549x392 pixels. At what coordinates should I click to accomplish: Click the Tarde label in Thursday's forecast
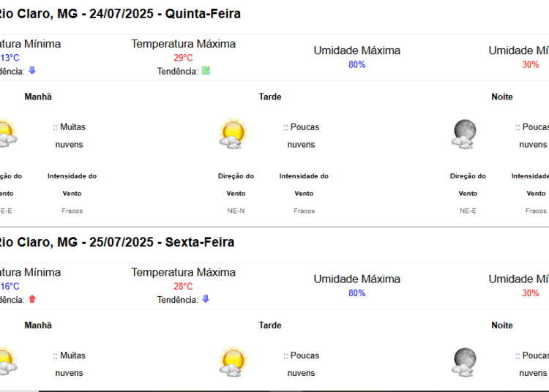click(270, 97)
